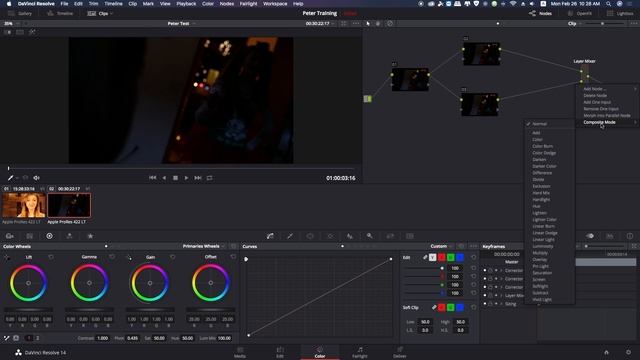Toggle Soft Clip channel link
640x360 pixels.
pos(433,307)
